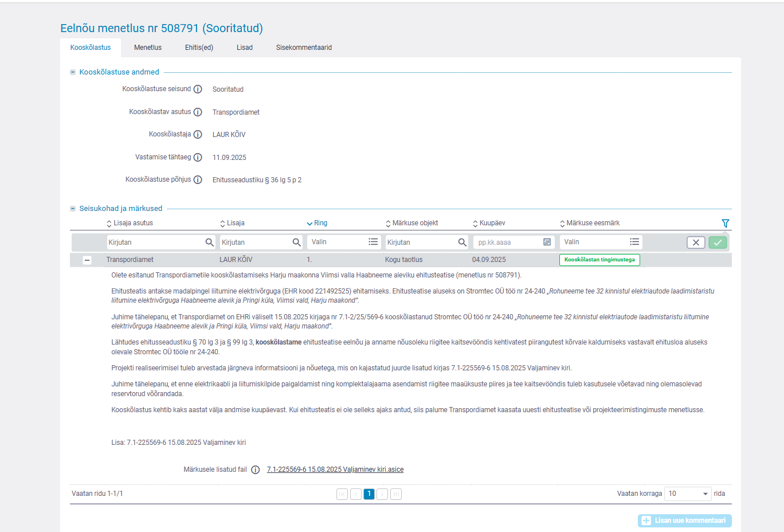Clear filters with the X button
Viewport: 784px width, 532px height.
tap(696, 242)
